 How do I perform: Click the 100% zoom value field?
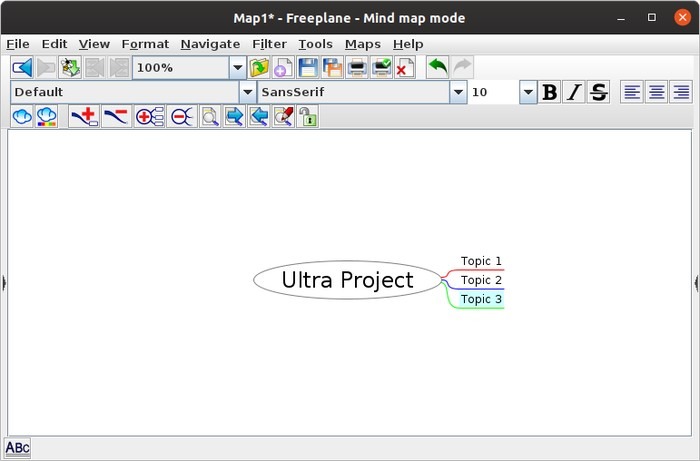point(181,68)
